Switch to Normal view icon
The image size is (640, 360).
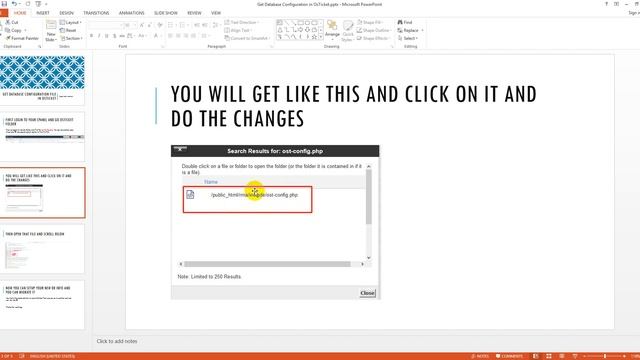536,356
